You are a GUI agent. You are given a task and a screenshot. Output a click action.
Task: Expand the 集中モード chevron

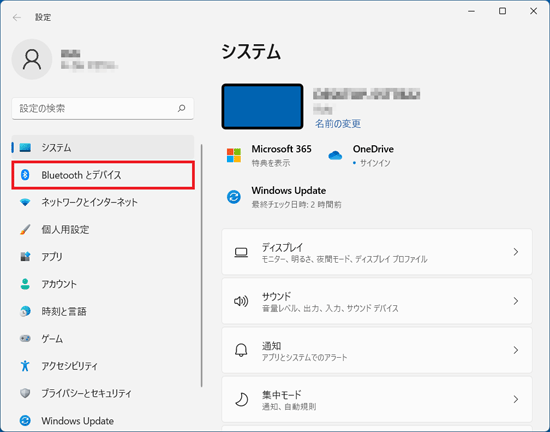(x=516, y=399)
